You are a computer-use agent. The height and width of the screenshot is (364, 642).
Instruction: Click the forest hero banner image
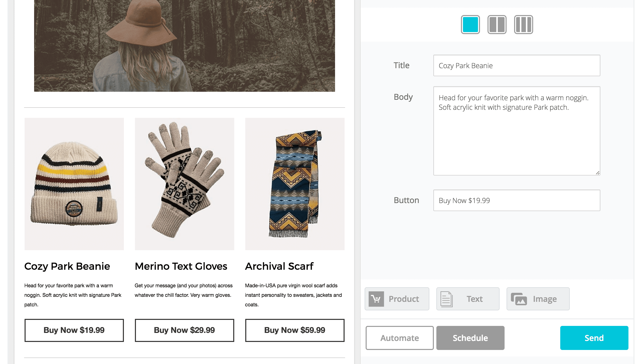pyautogui.click(x=184, y=45)
